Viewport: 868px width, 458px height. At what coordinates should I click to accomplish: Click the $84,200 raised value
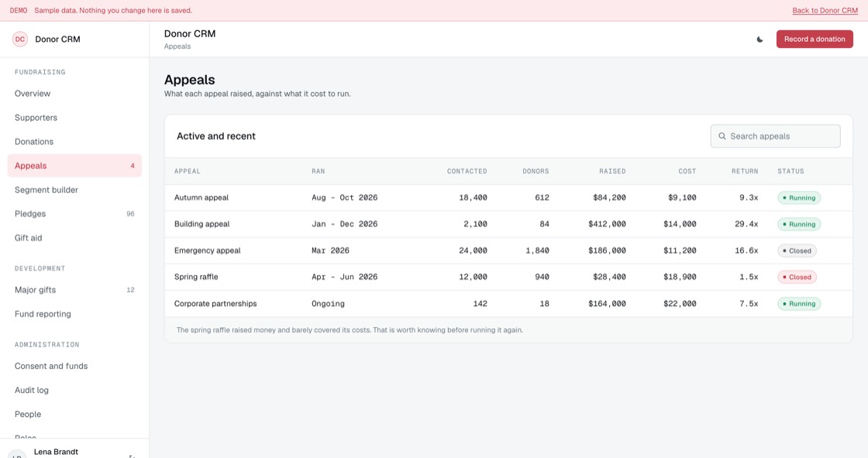pos(609,198)
